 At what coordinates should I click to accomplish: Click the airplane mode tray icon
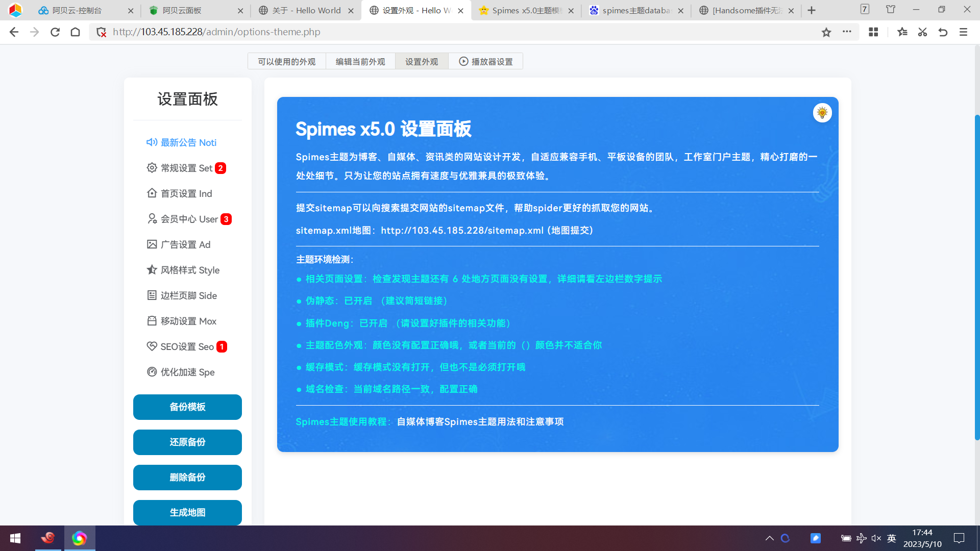(x=862, y=538)
